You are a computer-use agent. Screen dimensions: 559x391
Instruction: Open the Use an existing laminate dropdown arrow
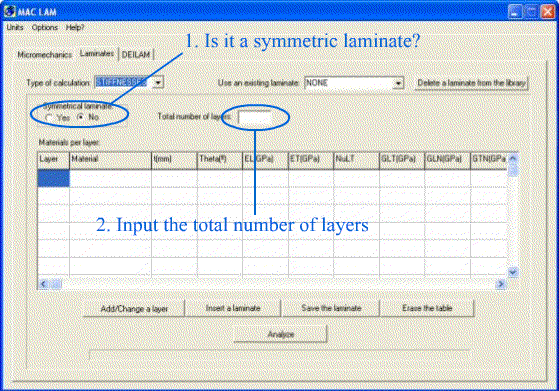point(398,83)
